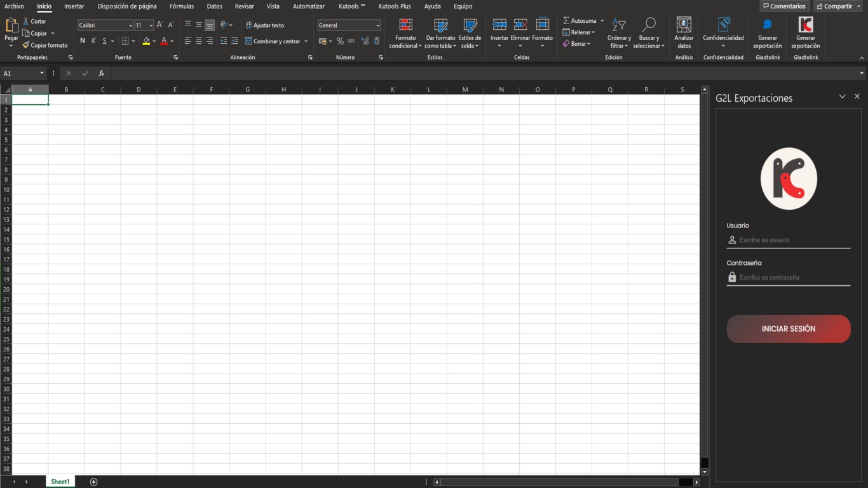Click the Compartir button
The width and height of the screenshot is (868, 488).
(838, 6)
